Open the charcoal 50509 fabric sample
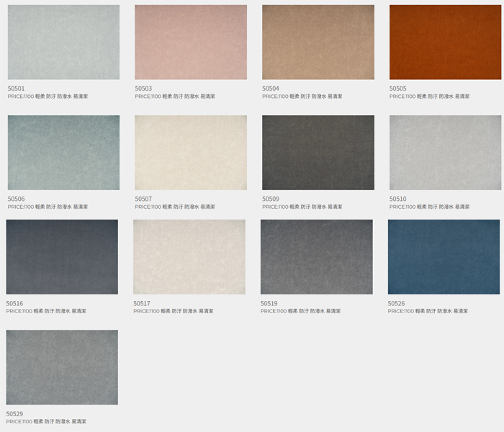Viewport: 504px width, 432px height. pyautogui.click(x=318, y=153)
